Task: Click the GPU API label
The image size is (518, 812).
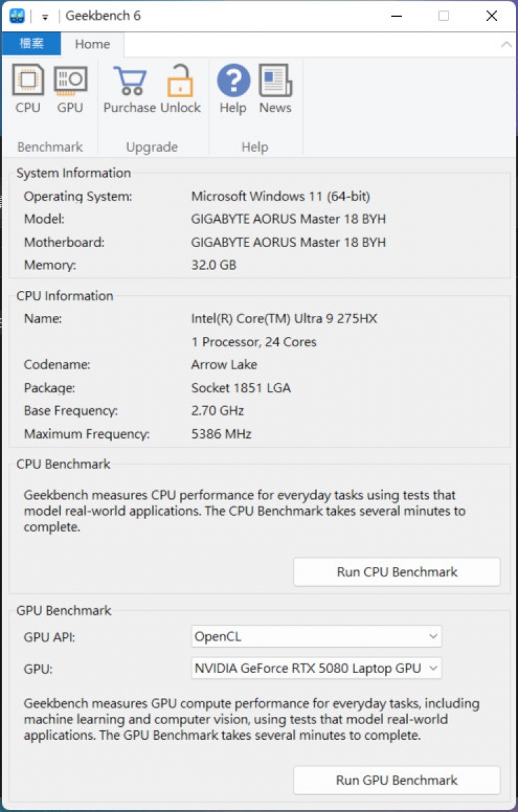Action: click(x=49, y=637)
